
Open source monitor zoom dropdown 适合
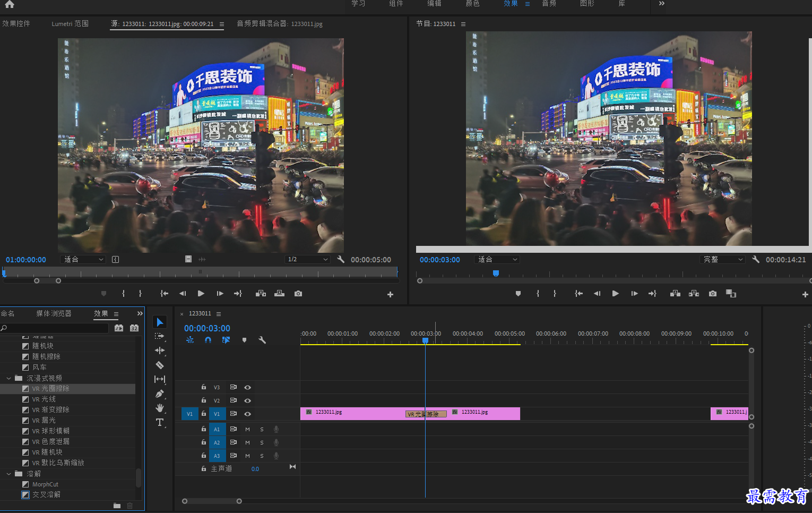84,259
